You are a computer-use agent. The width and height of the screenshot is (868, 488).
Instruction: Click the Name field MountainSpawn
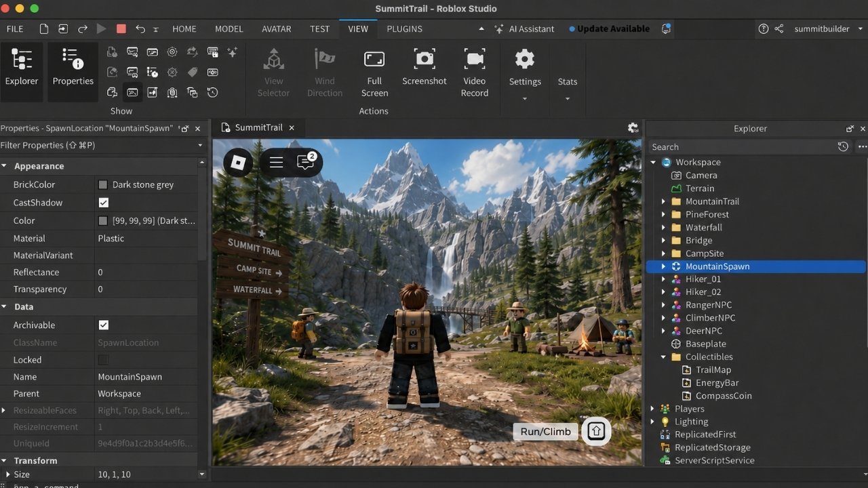(147, 377)
